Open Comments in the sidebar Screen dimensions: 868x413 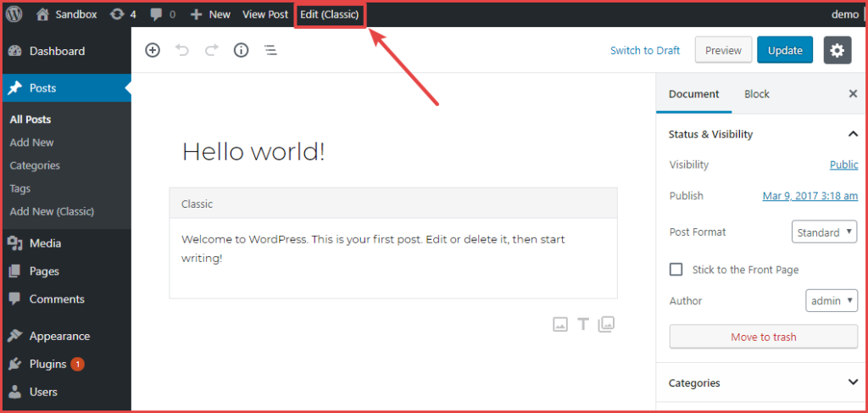[x=66, y=299]
